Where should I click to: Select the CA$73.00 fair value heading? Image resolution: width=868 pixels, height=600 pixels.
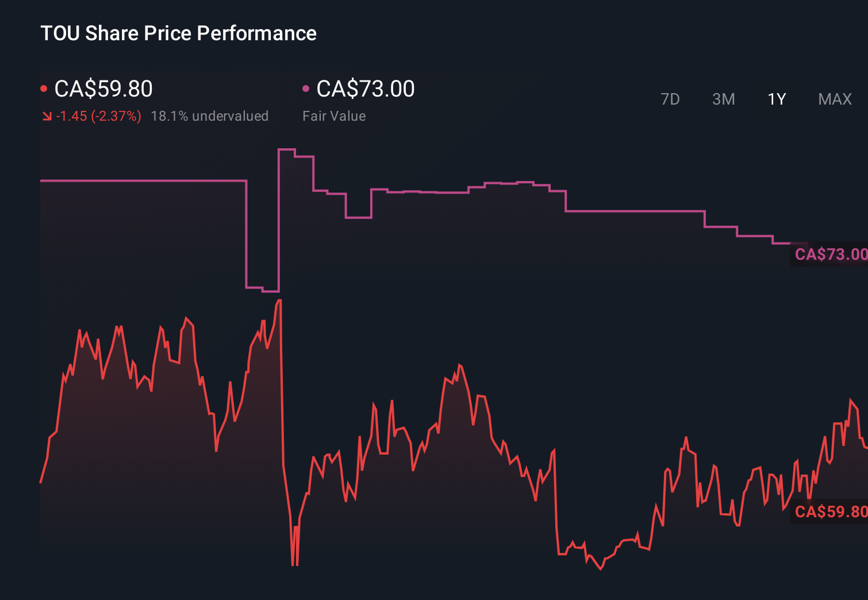point(366,89)
